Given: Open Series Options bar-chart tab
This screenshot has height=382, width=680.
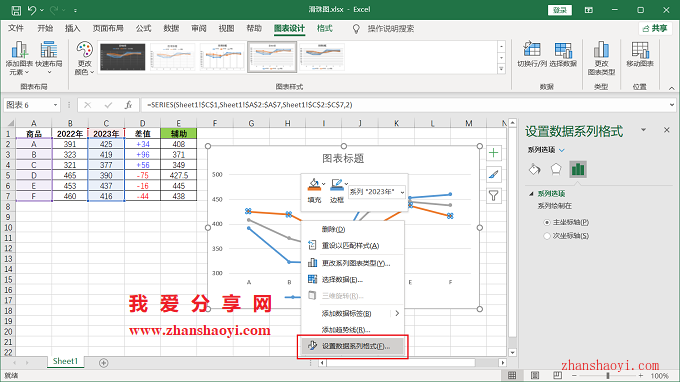Looking at the screenshot, I should click(578, 169).
